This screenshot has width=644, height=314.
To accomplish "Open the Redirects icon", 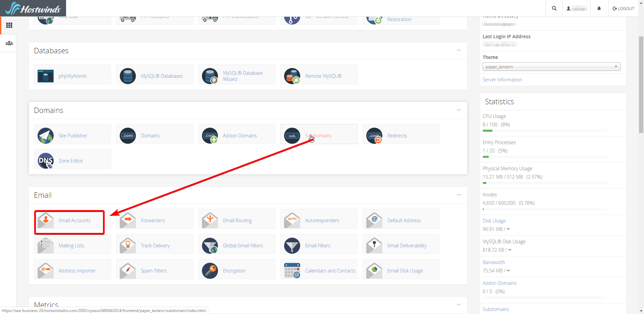I will point(374,136).
